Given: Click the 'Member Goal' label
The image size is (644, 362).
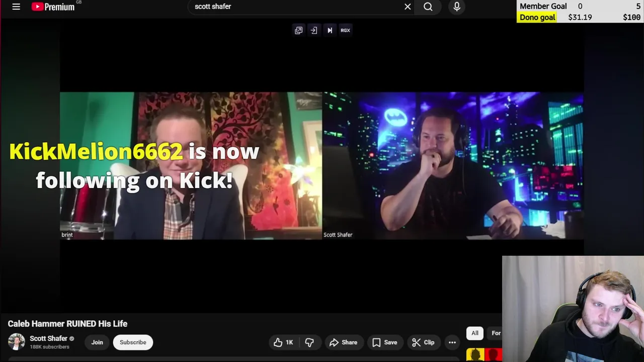Looking at the screenshot, I should [543, 6].
